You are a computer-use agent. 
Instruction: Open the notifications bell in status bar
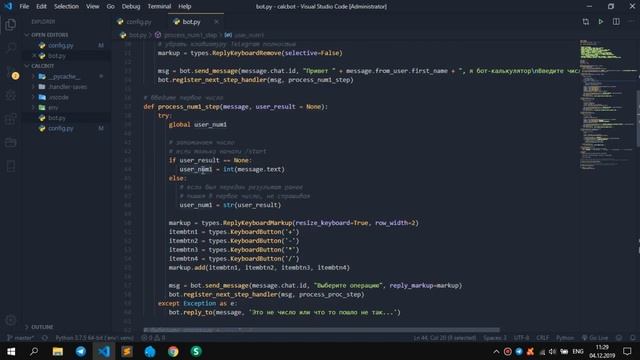click(633, 338)
